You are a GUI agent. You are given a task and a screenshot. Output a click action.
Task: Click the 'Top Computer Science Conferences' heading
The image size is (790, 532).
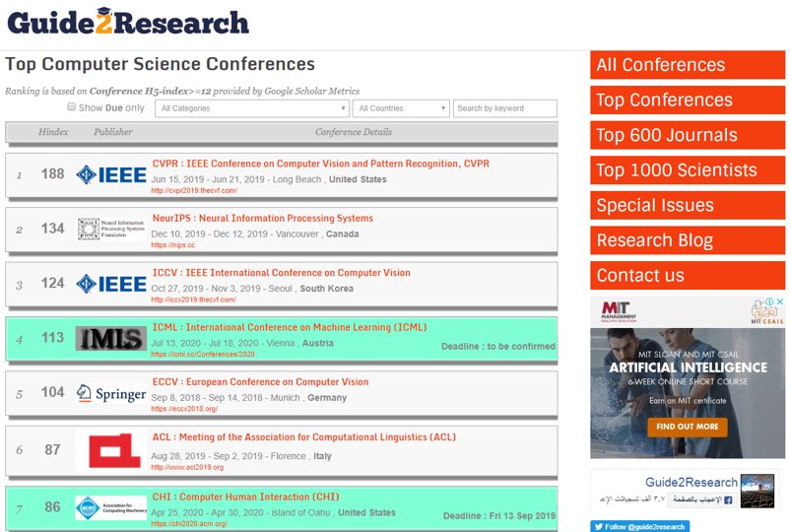click(x=161, y=64)
